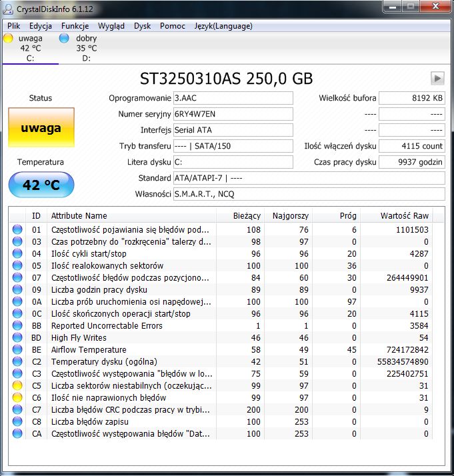This screenshot has height=476, width=454.
Task: Click the blue status icon of attribute 09
Action: tap(17, 289)
